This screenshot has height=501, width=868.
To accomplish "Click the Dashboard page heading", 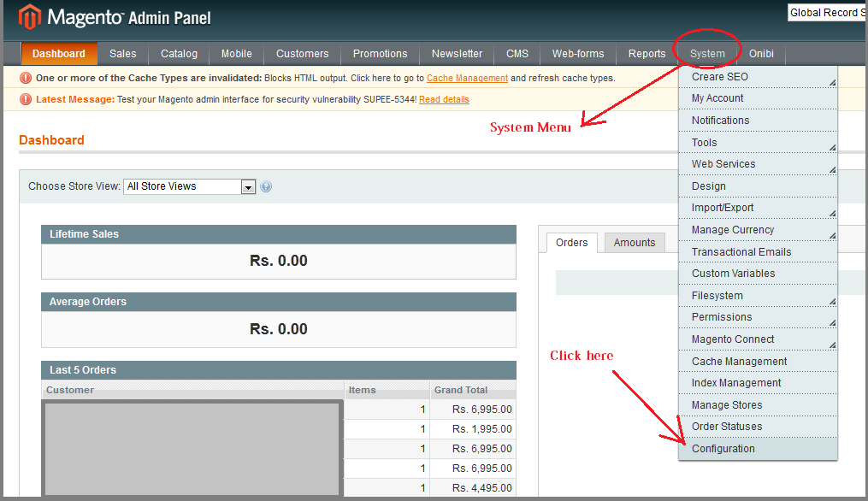I will [51, 140].
